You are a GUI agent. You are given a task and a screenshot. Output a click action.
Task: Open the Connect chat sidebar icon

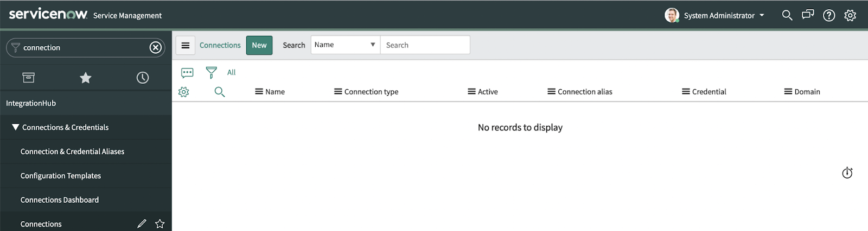(808, 15)
